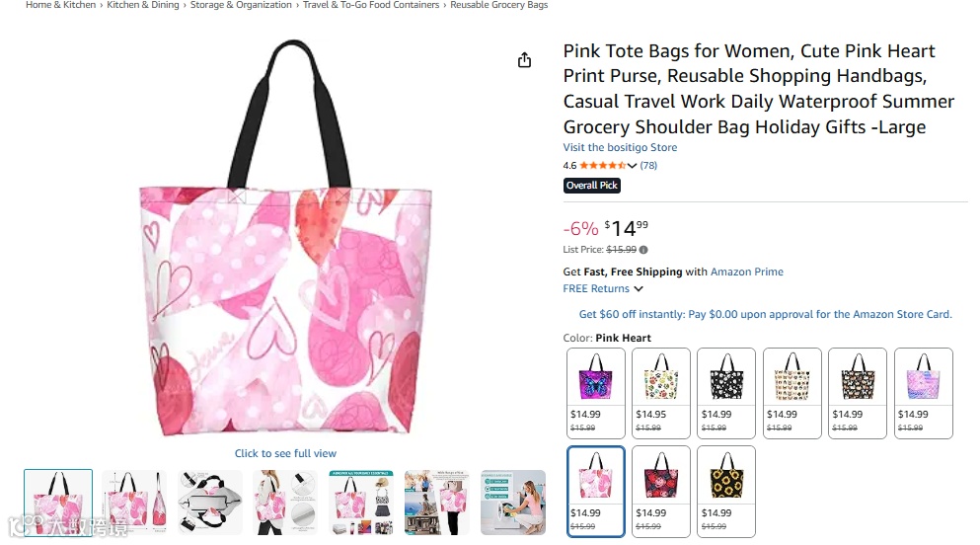Select the purple butterfly tote color swatch
980x545 pixels.
(596, 393)
